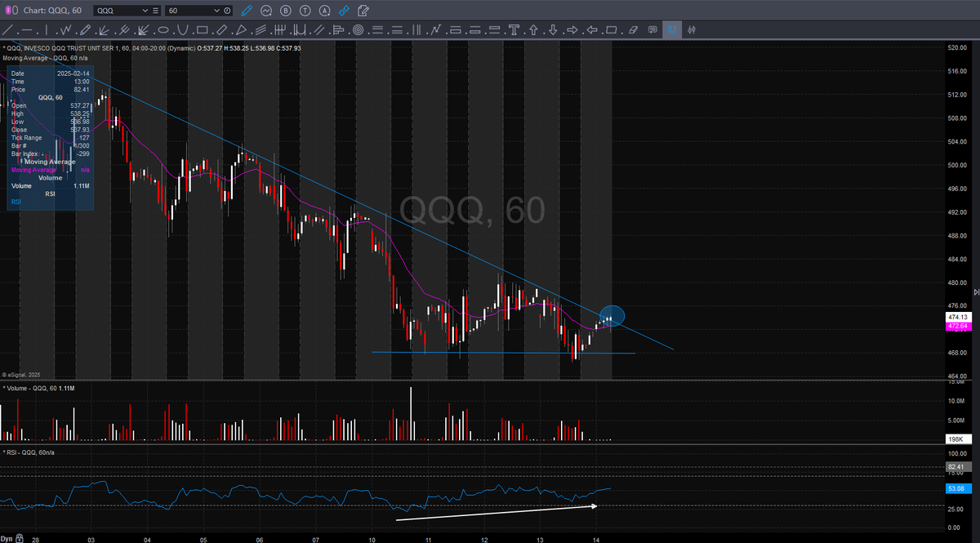Click the 82.41 RSI cursor tag
980x543 pixels.
point(957,467)
